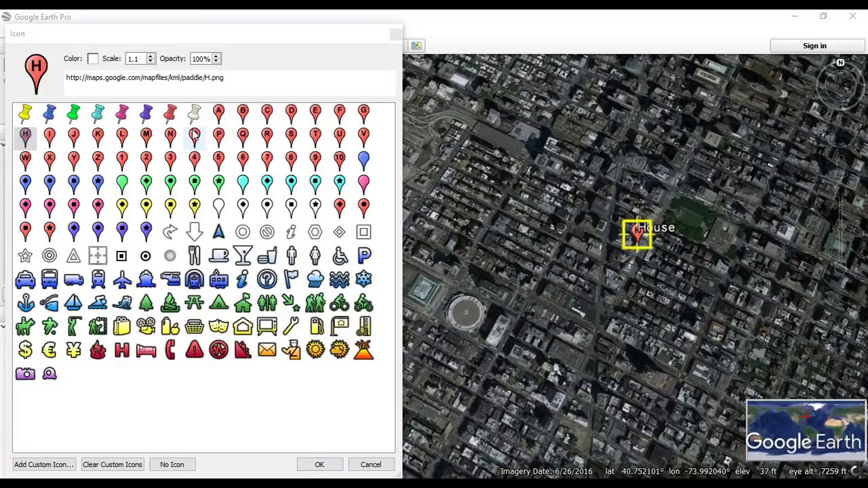868x488 pixels.
Task: Select the purple webcam icon
Action: pyautogui.click(x=50, y=374)
